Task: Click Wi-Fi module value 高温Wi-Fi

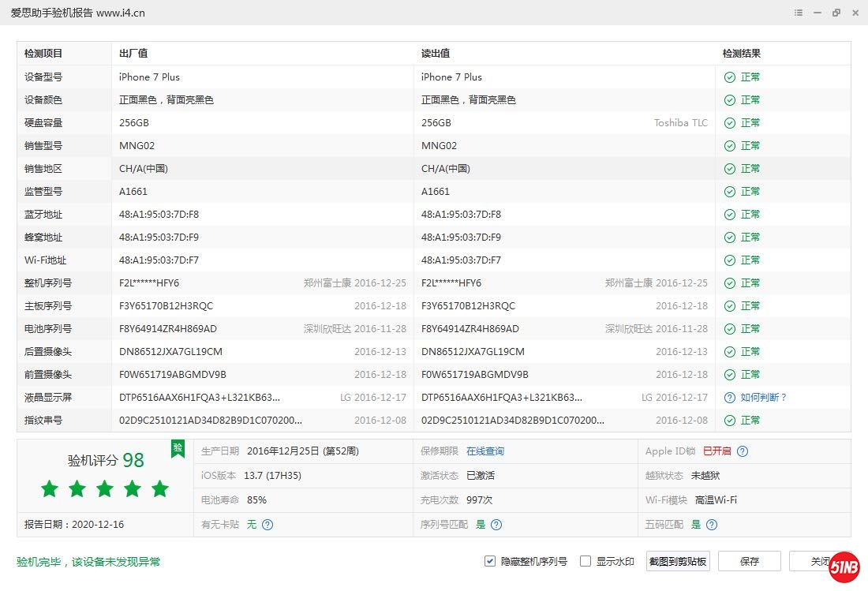Action: pyautogui.click(x=716, y=500)
